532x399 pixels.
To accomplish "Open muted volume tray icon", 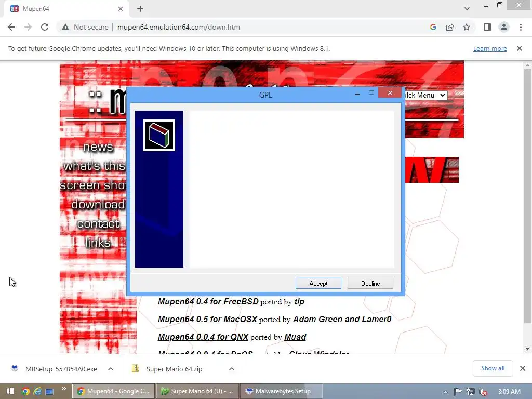I will pos(483,392).
